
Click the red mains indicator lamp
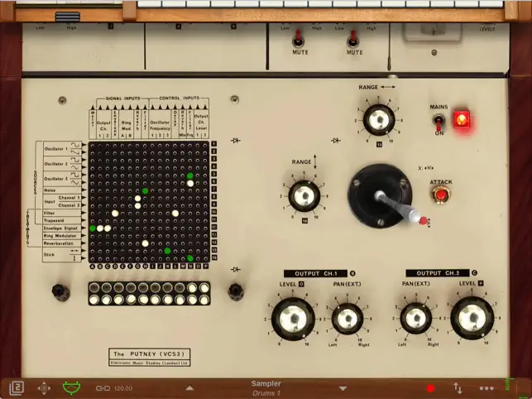[x=462, y=119]
